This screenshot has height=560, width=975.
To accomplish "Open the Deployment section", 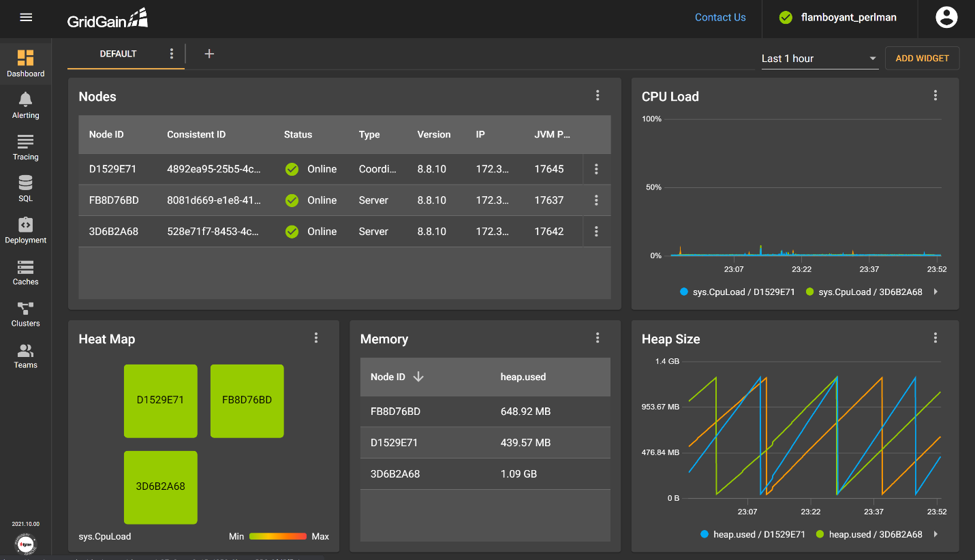I will [x=25, y=230].
